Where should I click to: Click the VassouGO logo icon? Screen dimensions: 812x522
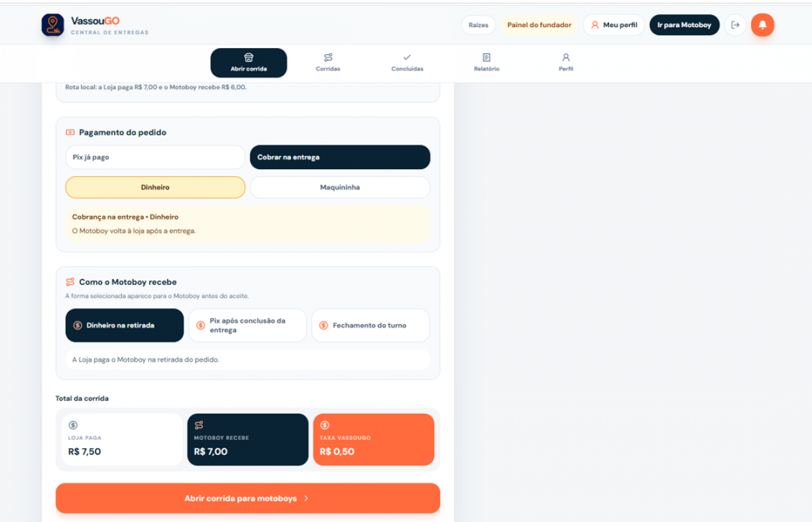point(53,25)
